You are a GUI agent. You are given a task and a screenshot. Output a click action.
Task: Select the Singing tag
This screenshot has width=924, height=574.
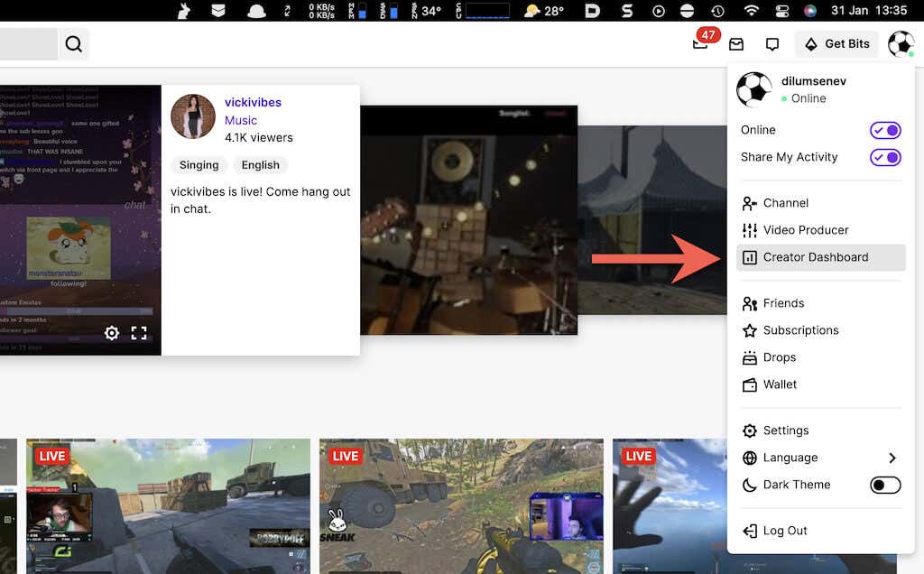click(199, 165)
